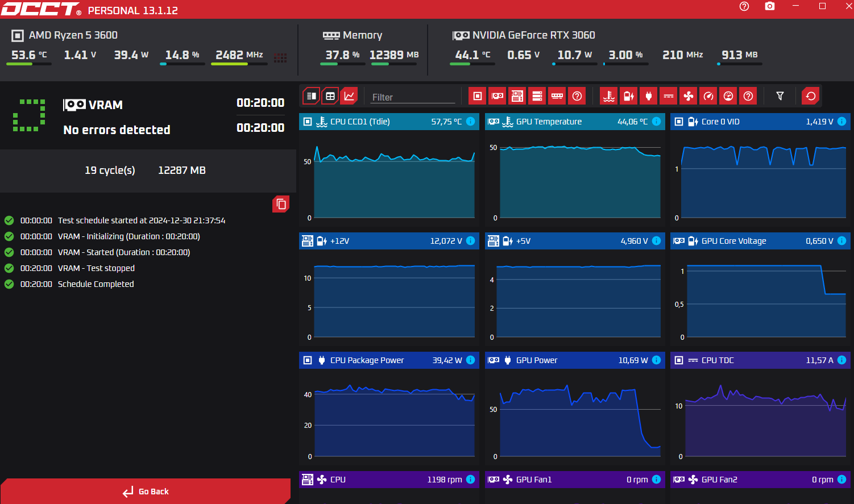Click the GPU Temperature graph title
The image size is (854, 504).
[x=549, y=122]
